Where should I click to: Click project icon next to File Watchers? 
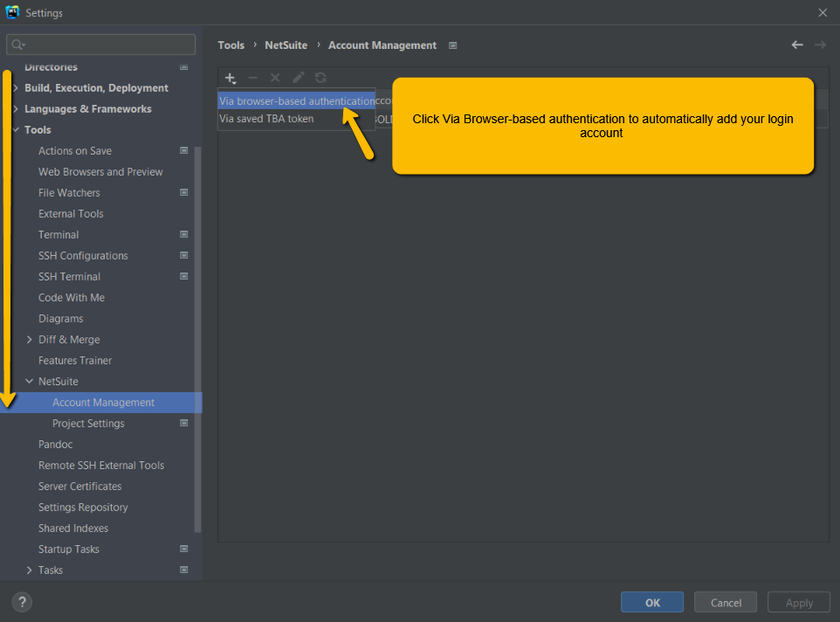click(183, 192)
